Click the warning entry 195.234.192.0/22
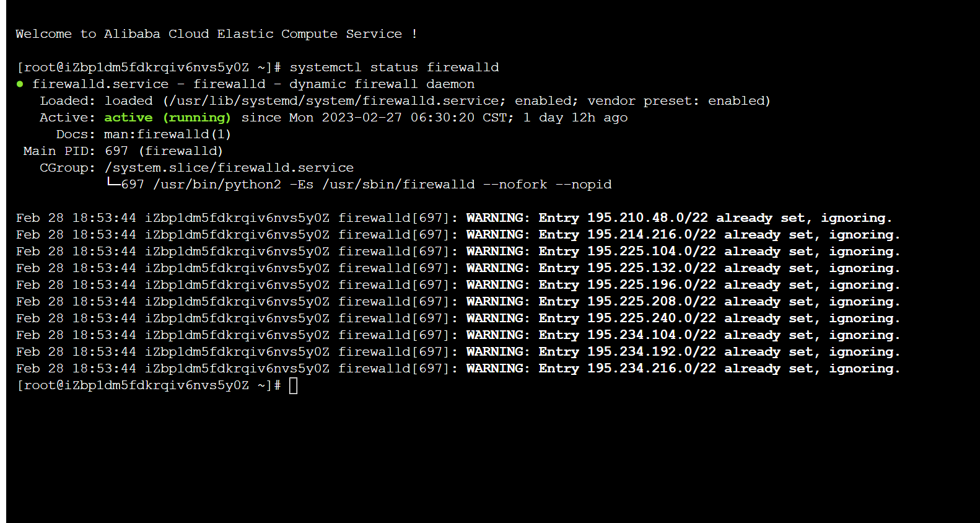The image size is (980, 523). [x=652, y=352]
